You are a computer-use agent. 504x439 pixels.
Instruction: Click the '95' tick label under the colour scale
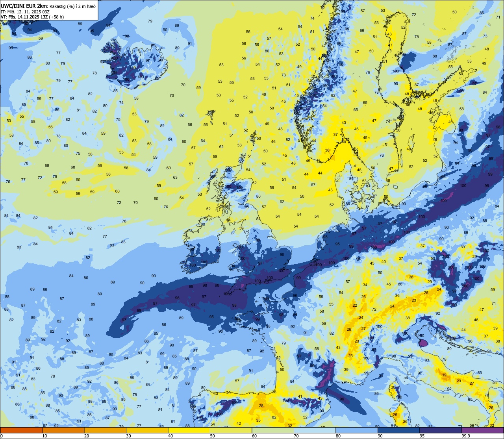[x=422, y=436]
